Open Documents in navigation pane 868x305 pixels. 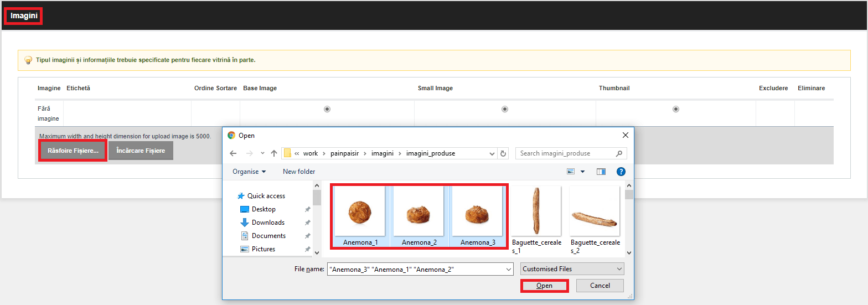click(268, 236)
